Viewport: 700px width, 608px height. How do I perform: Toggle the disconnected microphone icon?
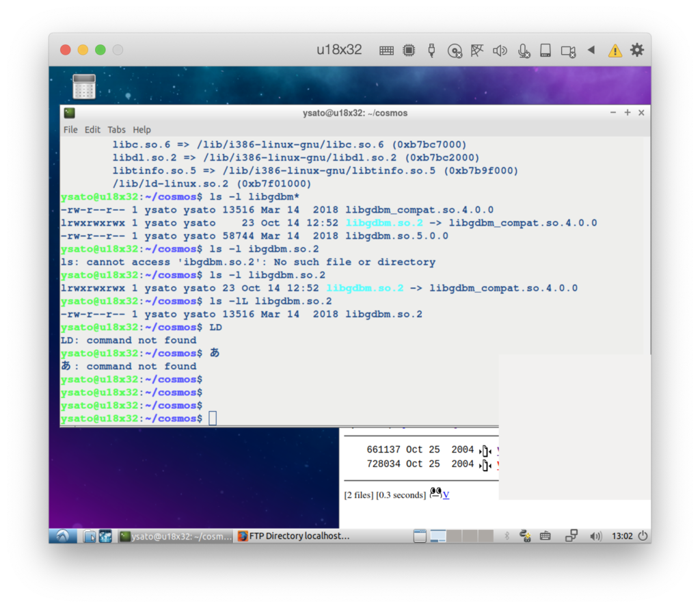[524, 50]
